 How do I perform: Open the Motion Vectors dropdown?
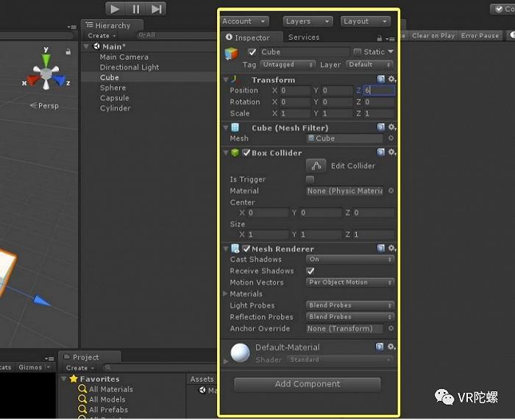coord(349,282)
